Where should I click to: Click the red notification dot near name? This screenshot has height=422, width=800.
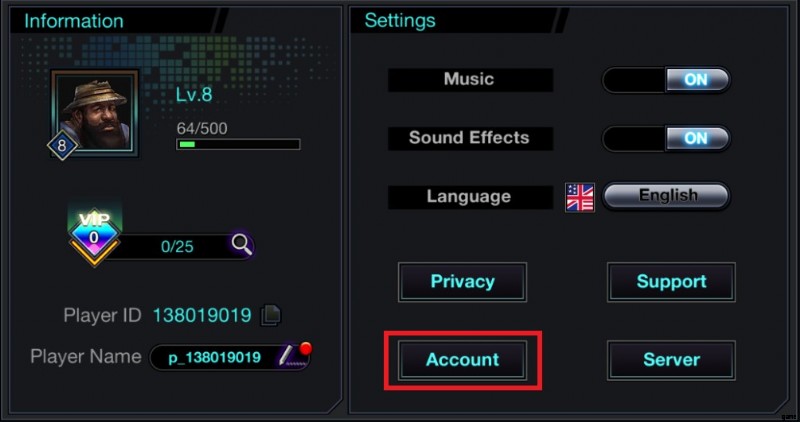(x=306, y=348)
